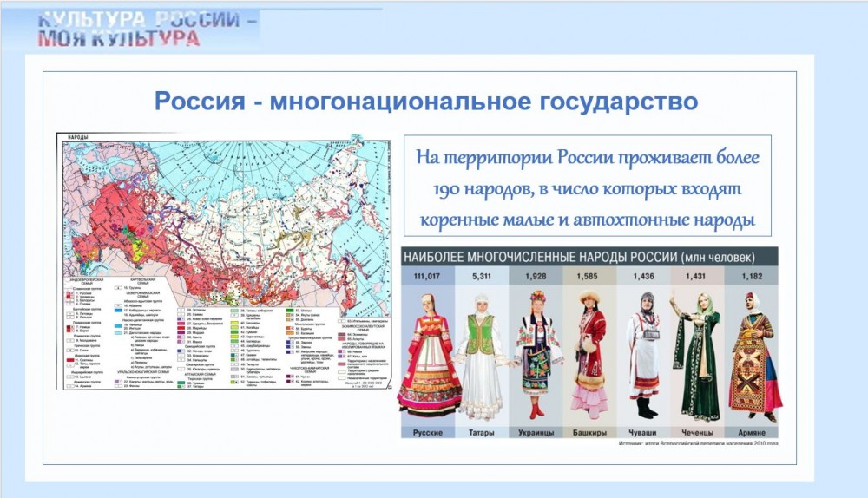Click the population number 111,017

click(428, 275)
